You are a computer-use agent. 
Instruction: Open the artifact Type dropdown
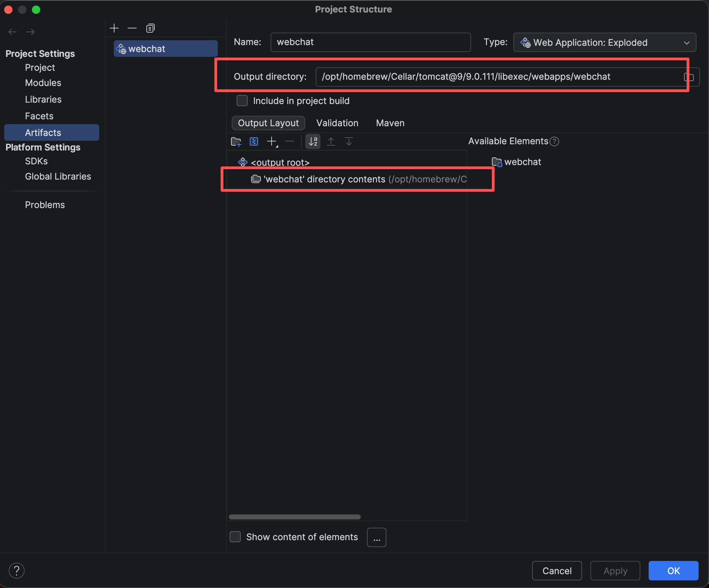pos(605,42)
